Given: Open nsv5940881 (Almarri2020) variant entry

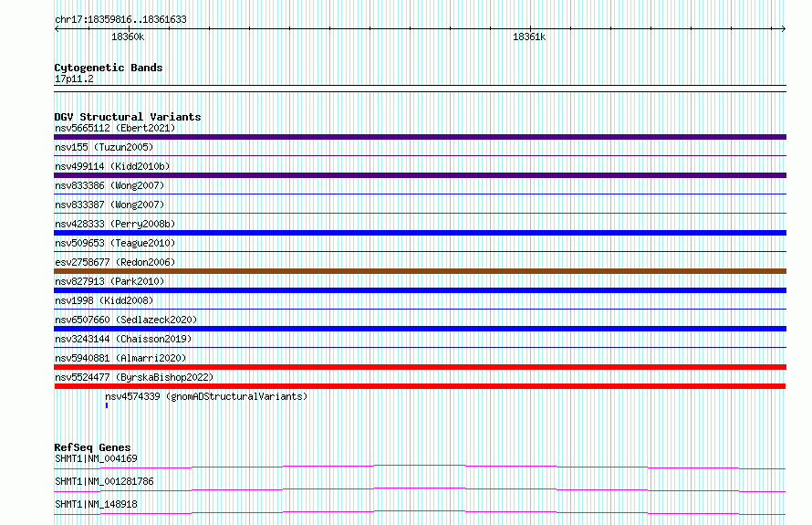Looking at the screenshot, I should [120, 358].
